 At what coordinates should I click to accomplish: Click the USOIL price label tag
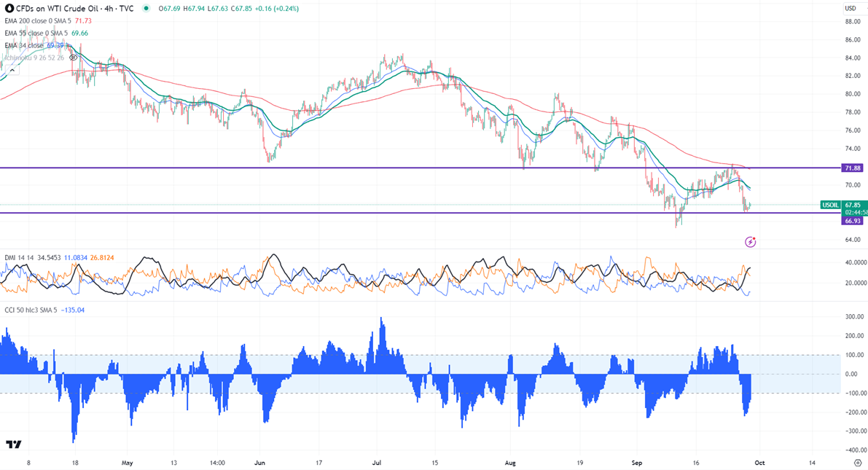pos(830,205)
